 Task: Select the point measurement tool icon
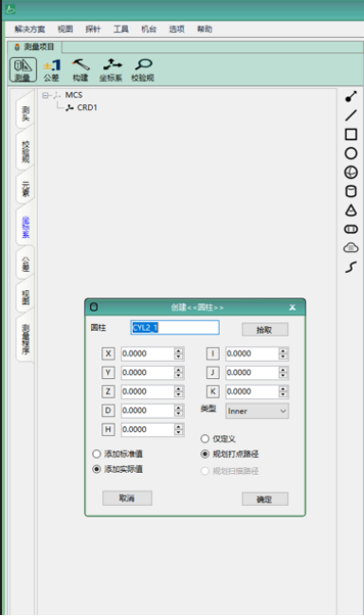point(351,97)
